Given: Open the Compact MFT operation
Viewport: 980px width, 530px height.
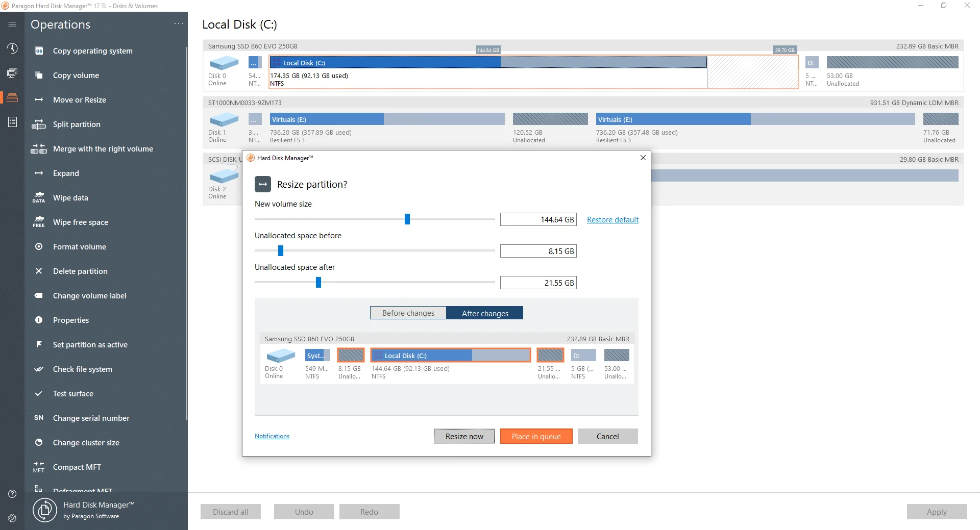Looking at the screenshot, I should click(77, 467).
